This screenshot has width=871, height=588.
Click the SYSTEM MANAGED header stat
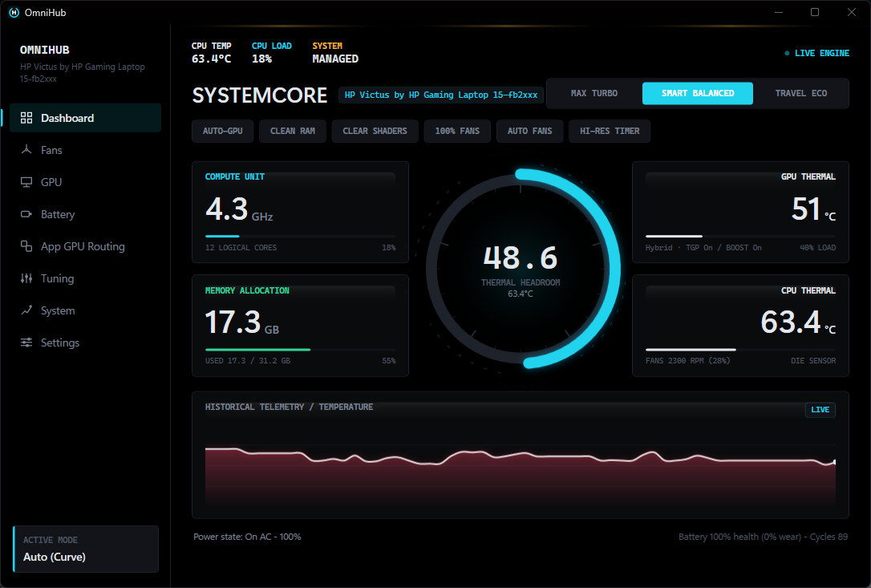(335, 53)
